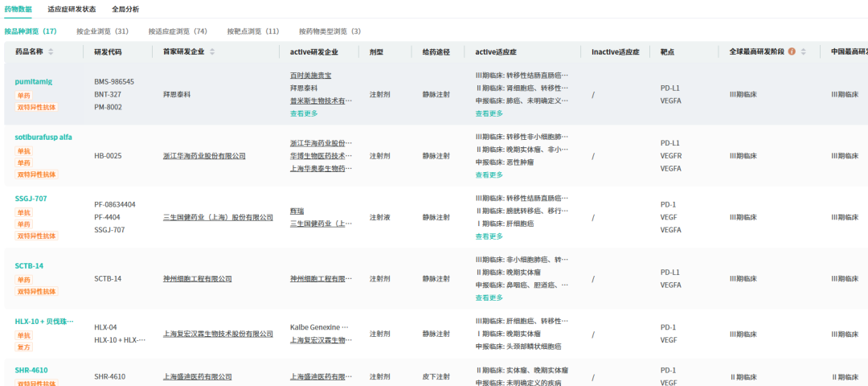Open SSGJ-707 drug entry
This screenshot has height=386, width=868.
click(x=31, y=199)
